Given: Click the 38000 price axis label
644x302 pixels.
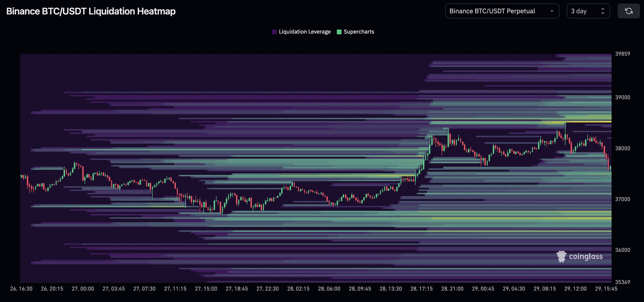Looking at the screenshot, I should click(623, 148).
